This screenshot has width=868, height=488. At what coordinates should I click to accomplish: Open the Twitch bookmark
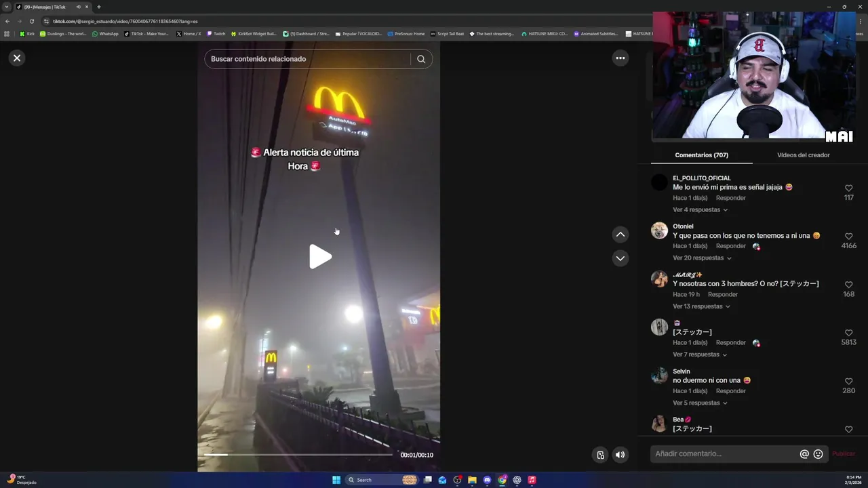(216, 33)
